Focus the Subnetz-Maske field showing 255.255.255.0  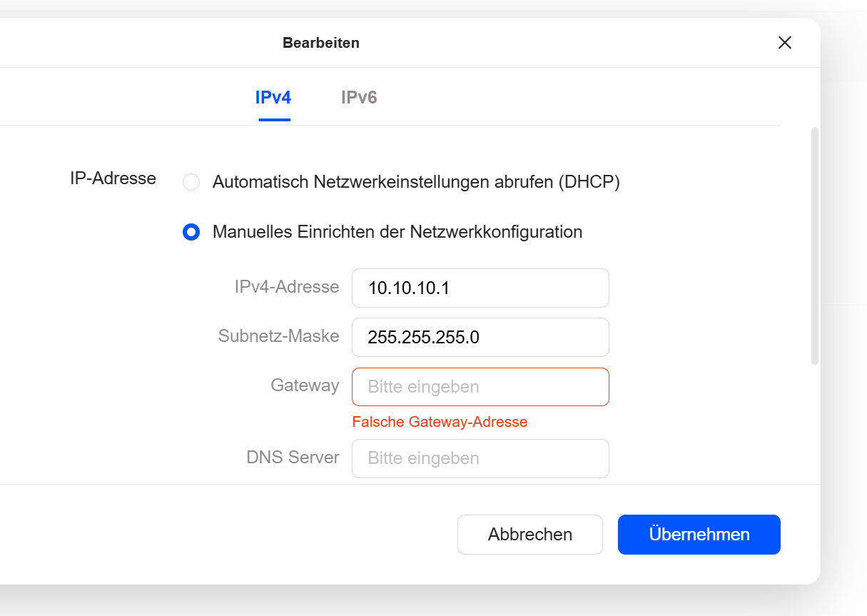(x=480, y=337)
